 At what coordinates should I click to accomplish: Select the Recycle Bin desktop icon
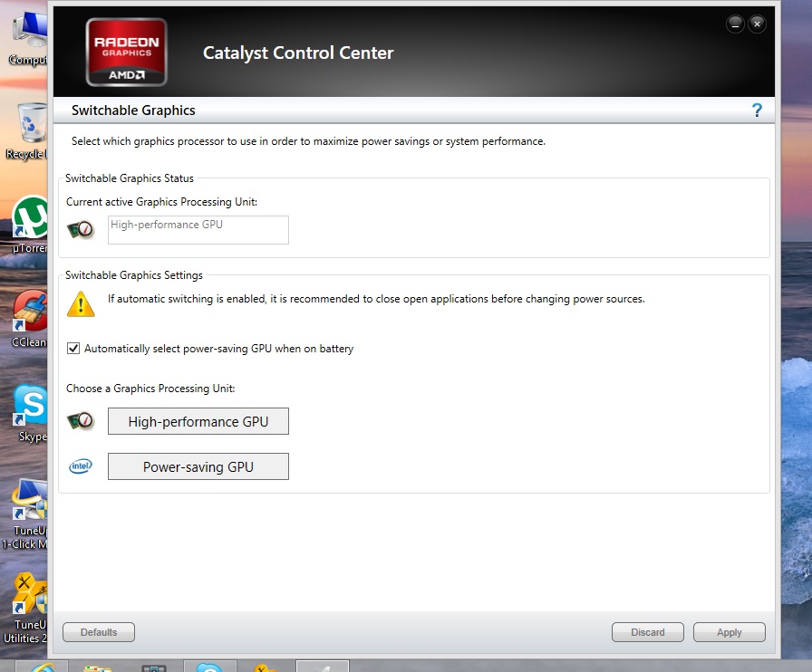(27, 131)
